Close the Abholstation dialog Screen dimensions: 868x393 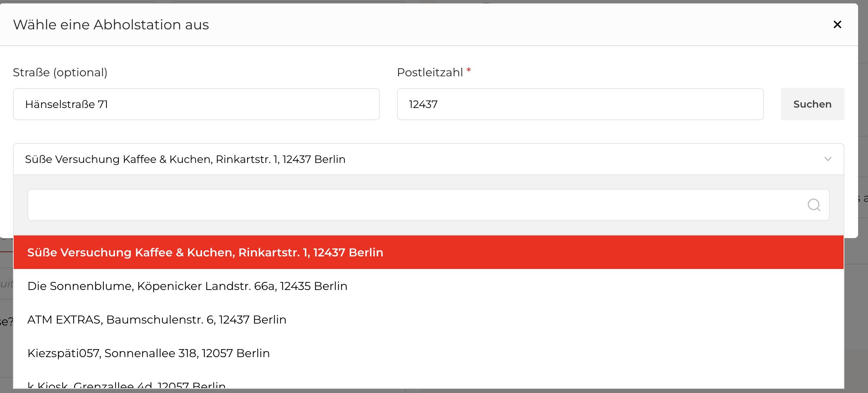tap(837, 24)
